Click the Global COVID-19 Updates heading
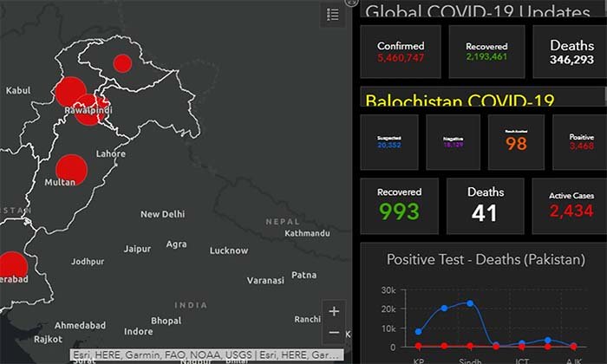The image size is (607, 364). pyautogui.click(x=477, y=11)
